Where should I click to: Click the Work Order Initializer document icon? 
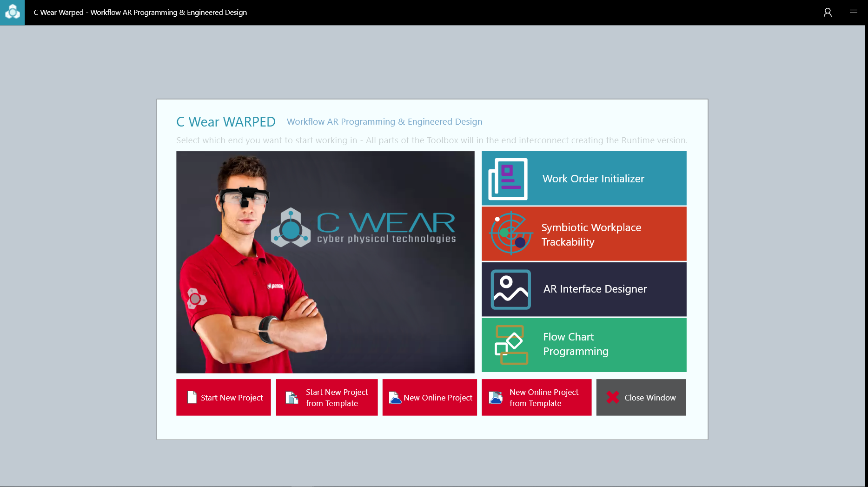tap(508, 179)
